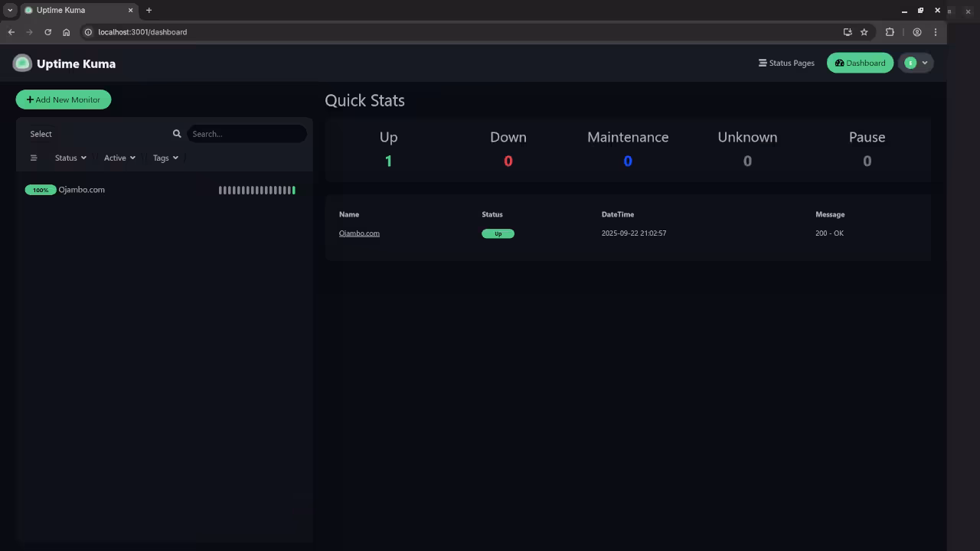Screen dimensions: 980x551
Task: Click the Up count in Quick Stats
Action: (x=388, y=161)
